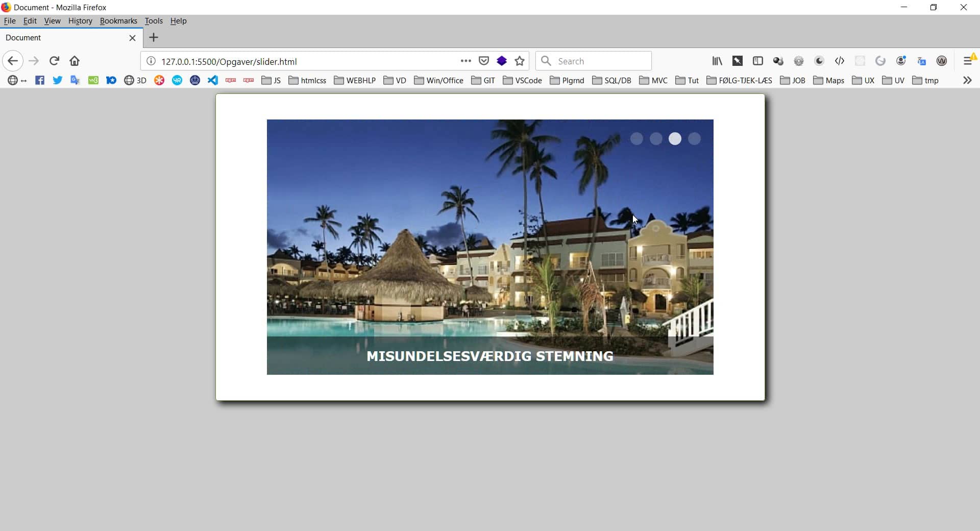This screenshot has width=980, height=531.
Task: Open the MVC bookmarks folder
Action: [x=653, y=81]
